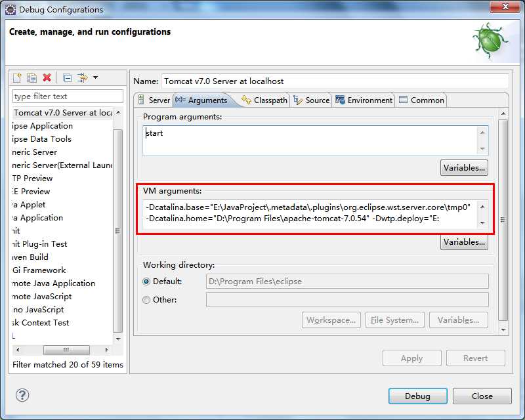The height and width of the screenshot is (420, 525).
Task: Click in the type filter text field
Action: (68, 96)
